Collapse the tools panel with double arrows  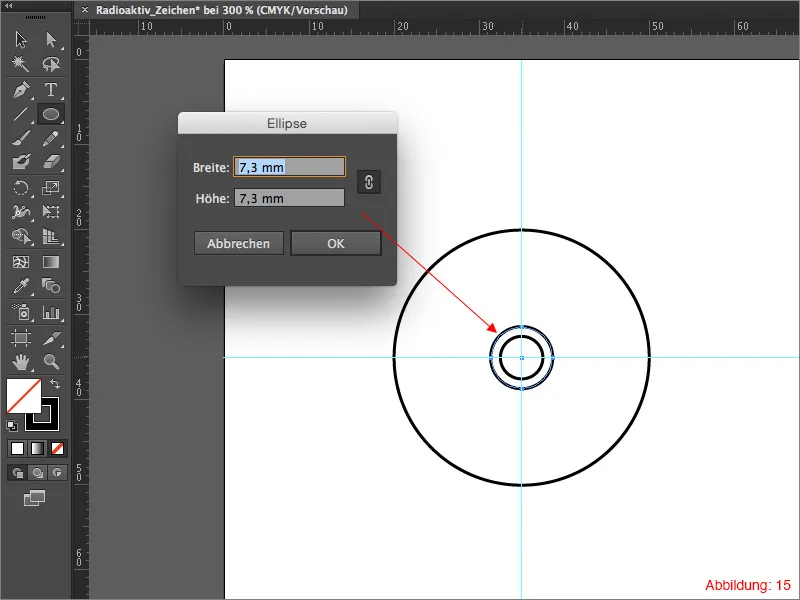point(9,5)
